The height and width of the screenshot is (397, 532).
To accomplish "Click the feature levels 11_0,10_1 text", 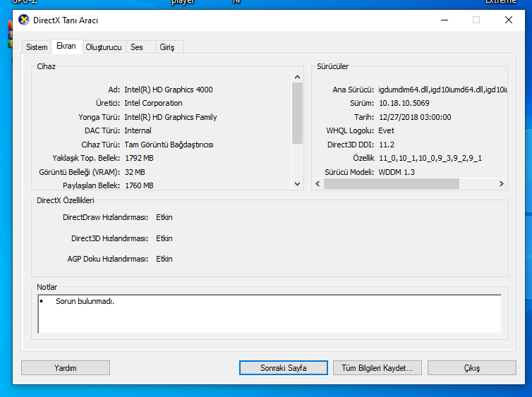I will click(430, 158).
